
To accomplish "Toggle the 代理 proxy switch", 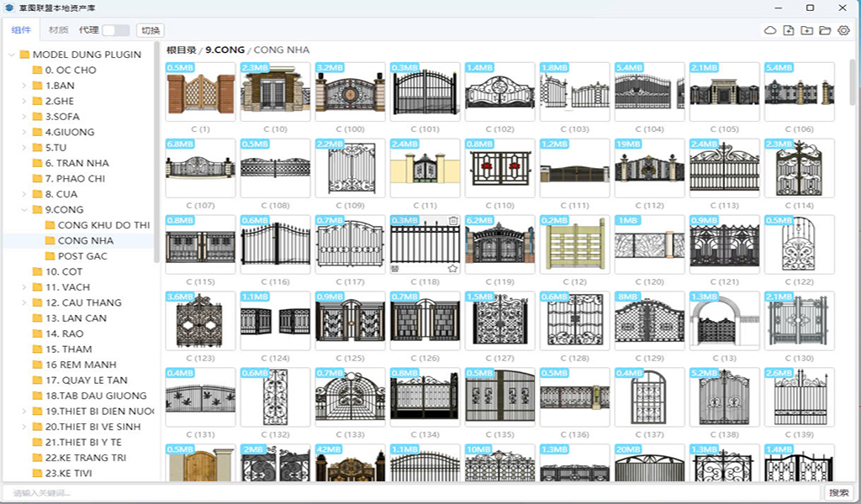I will point(116,30).
